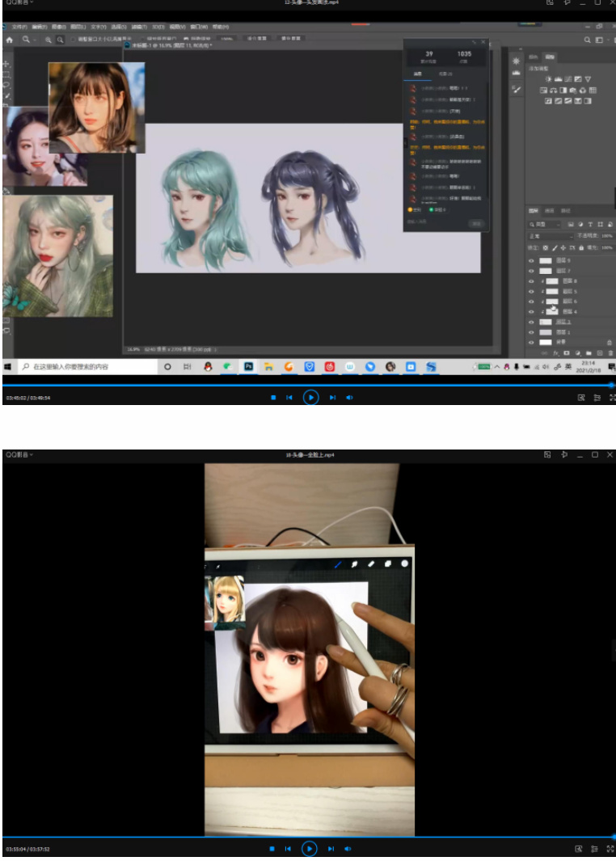The width and height of the screenshot is (616, 861).
Task: Open the 文件 menu in Photoshop
Action: pyautogui.click(x=19, y=27)
